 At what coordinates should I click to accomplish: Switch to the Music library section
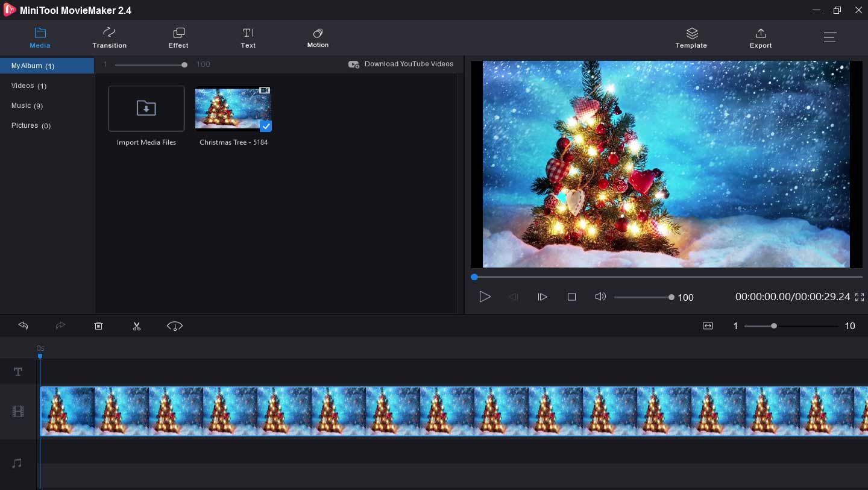(x=27, y=105)
